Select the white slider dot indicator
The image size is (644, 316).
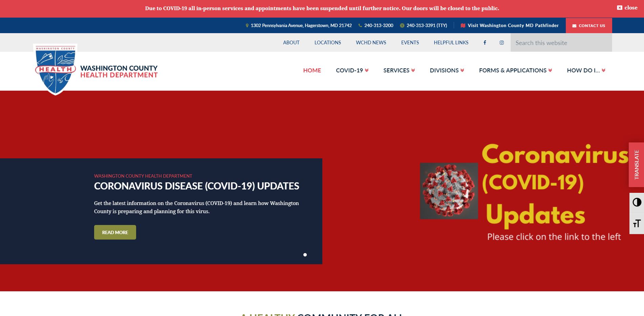pos(305,255)
